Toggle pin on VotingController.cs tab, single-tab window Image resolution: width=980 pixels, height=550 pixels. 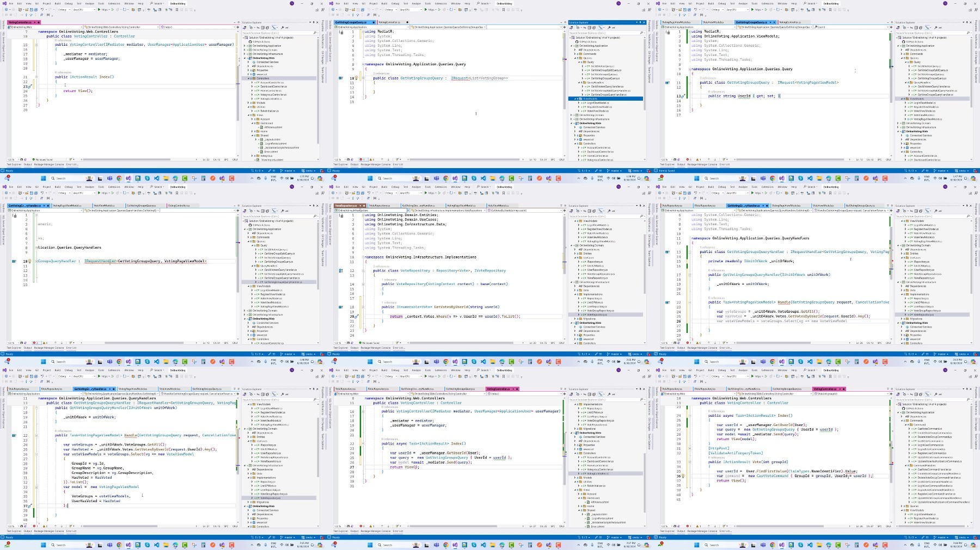(35, 22)
